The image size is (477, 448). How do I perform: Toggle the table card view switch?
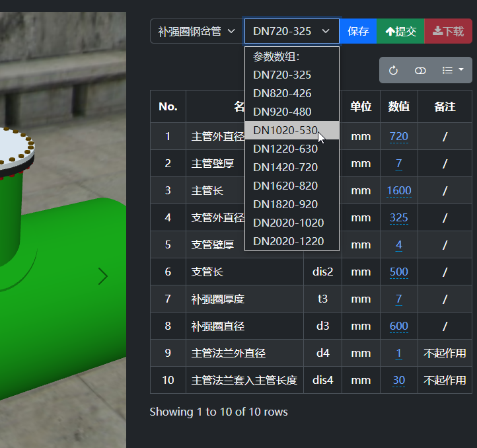click(420, 70)
